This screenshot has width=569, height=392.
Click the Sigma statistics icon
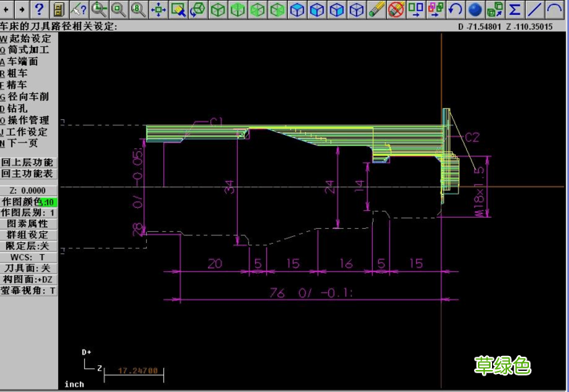pyautogui.click(x=515, y=9)
